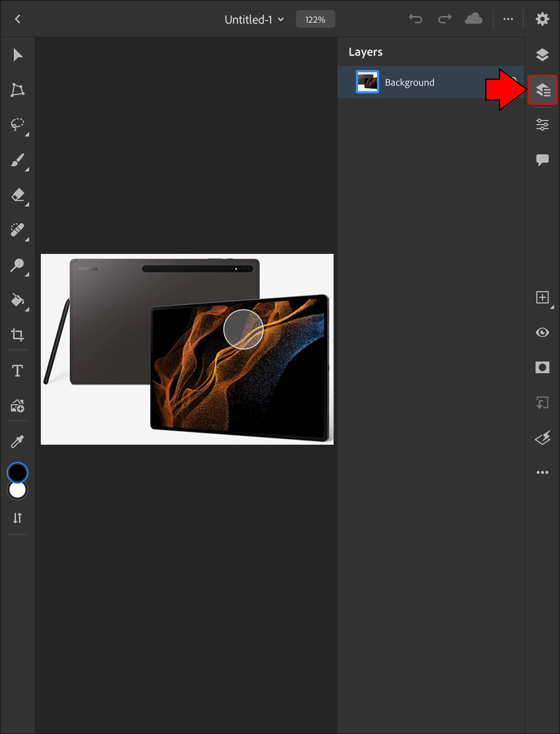Screen dimensions: 560x734
Task: Select the Spot Healing Brush tool
Action: click(x=17, y=230)
